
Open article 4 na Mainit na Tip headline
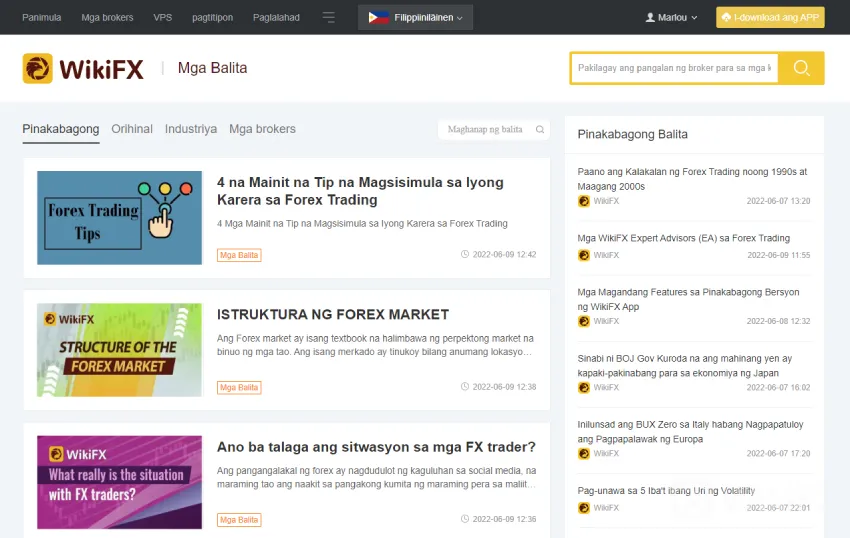coord(360,191)
